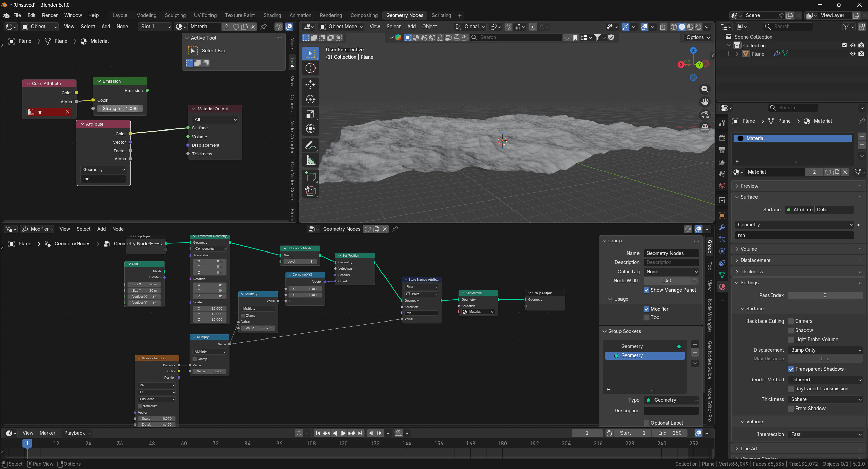
Task: Open the Render Method Dithered dropdown
Action: pyautogui.click(x=825, y=380)
